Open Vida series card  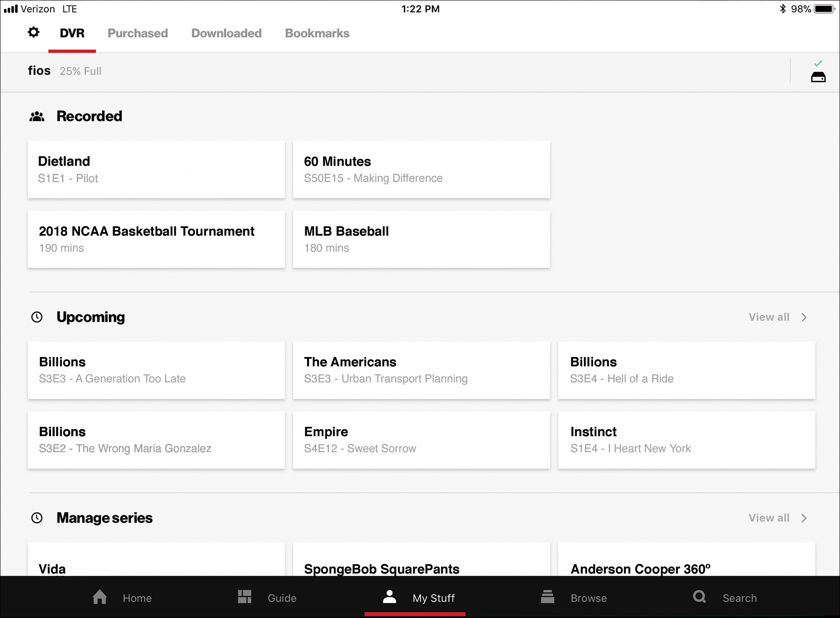156,559
